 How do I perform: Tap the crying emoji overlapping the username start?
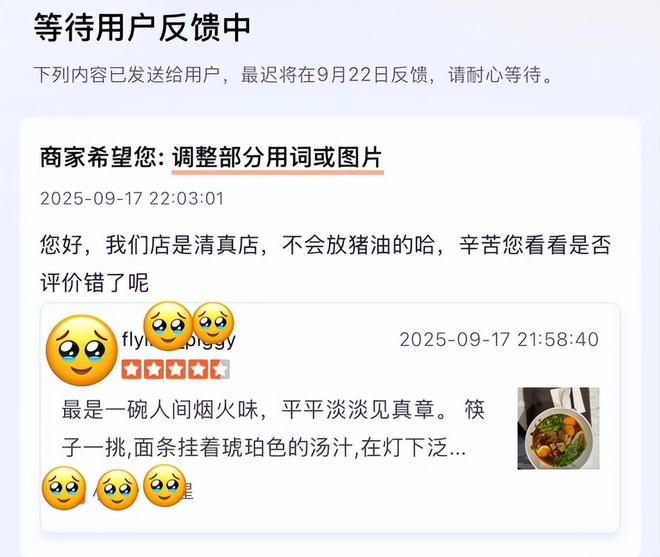coord(168,326)
